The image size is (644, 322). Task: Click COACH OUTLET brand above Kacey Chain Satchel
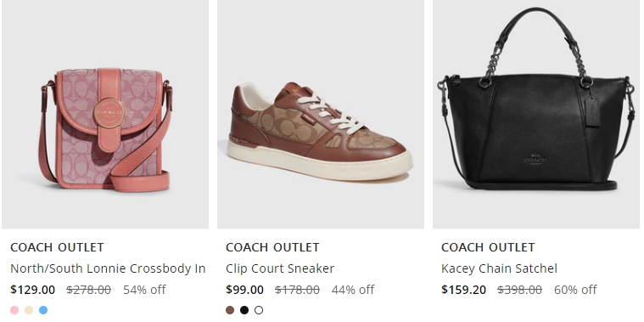pos(489,247)
